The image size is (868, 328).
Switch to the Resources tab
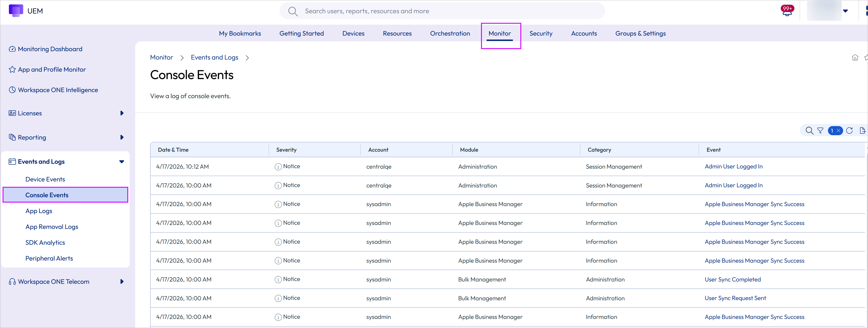pyautogui.click(x=397, y=33)
